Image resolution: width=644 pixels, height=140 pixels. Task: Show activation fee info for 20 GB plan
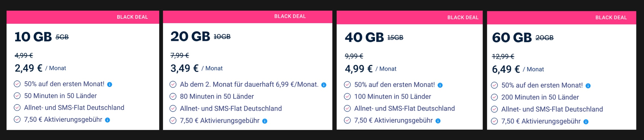pos(265,121)
